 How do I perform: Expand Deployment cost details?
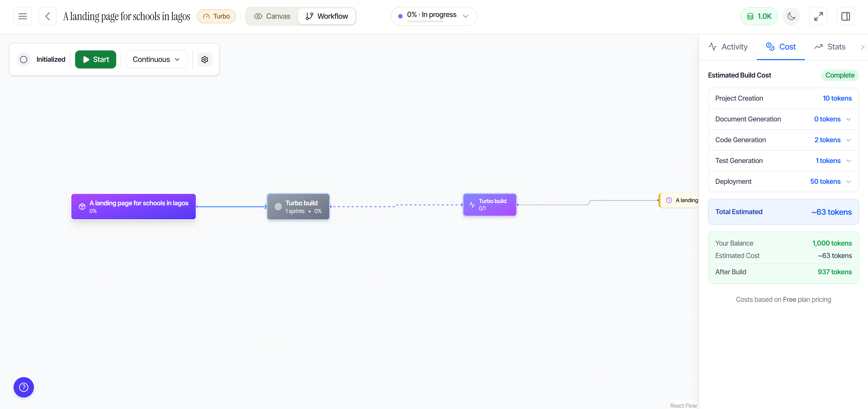(x=849, y=182)
